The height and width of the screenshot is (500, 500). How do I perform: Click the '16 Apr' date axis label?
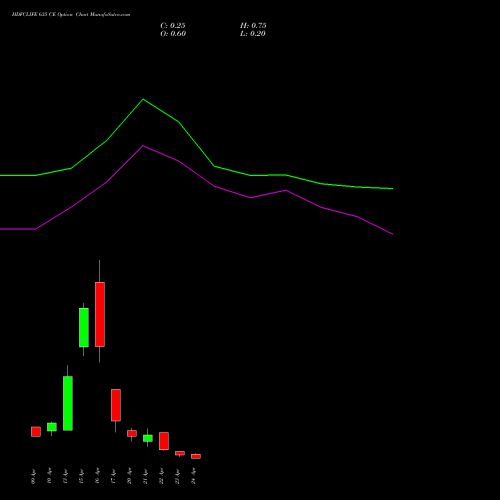point(97,477)
